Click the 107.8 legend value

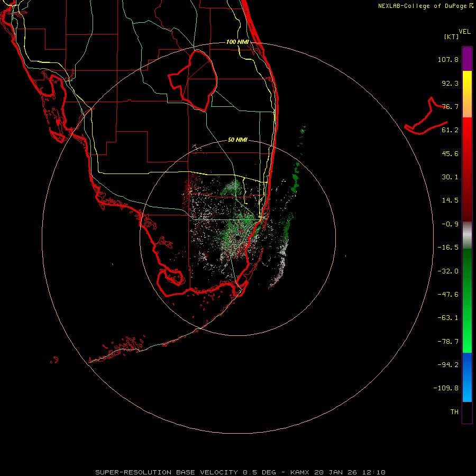pyautogui.click(x=448, y=59)
